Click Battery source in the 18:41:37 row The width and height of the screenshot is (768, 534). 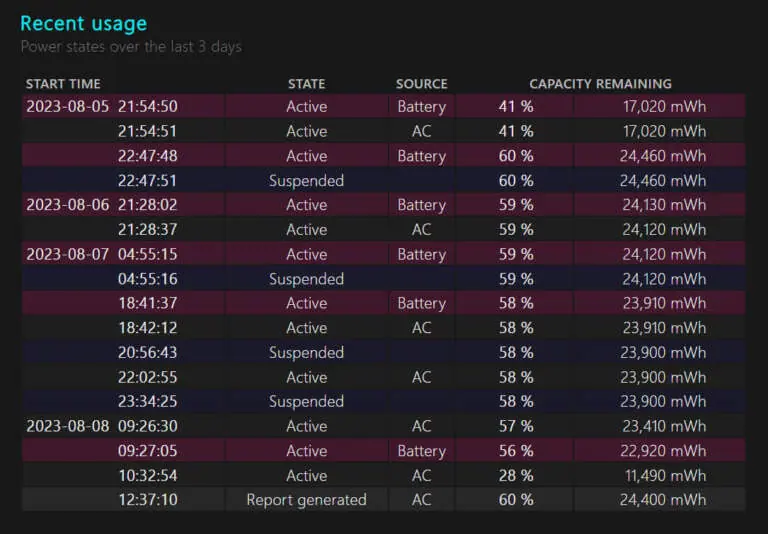point(422,303)
